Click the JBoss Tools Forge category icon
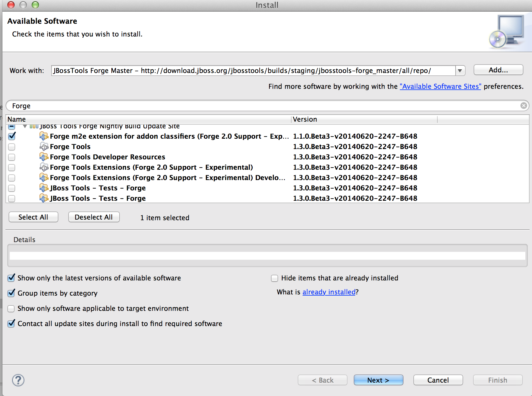 34,126
